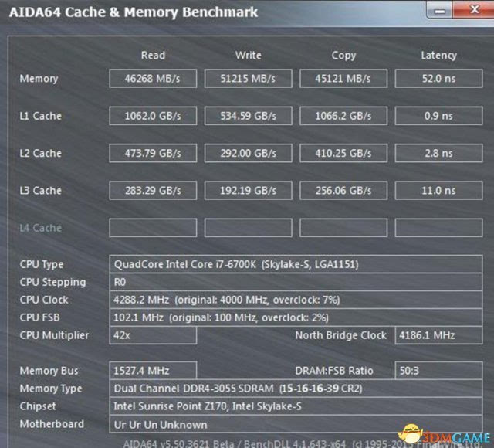The image size is (494, 448).
Task: Click the Memory Copy 45121 MB/s box
Action: click(343, 79)
